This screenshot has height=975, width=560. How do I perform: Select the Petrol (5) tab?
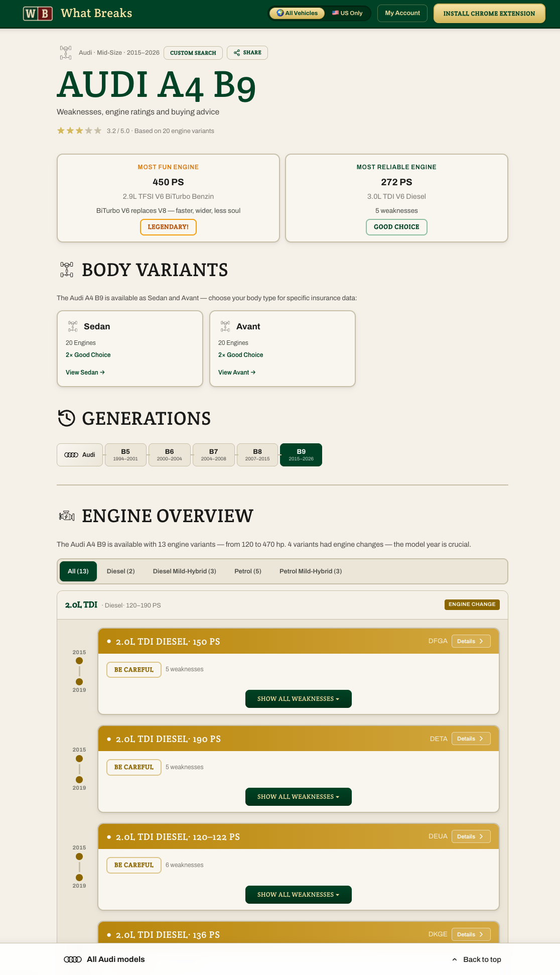pyautogui.click(x=247, y=571)
